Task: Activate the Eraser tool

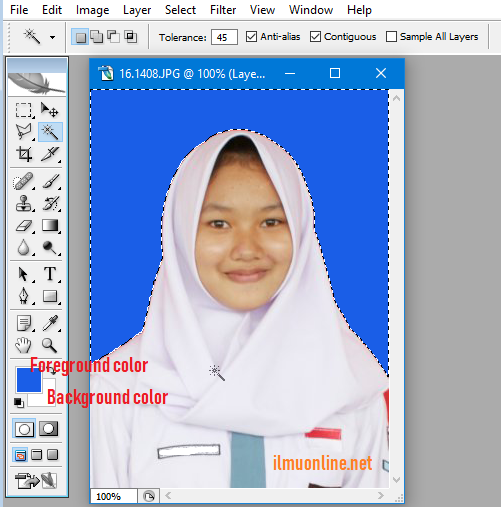Action: click(24, 226)
